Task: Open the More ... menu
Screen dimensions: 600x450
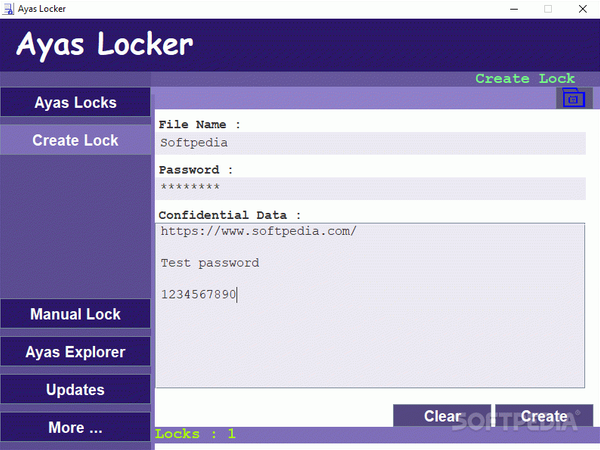Action: pyautogui.click(x=75, y=427)
